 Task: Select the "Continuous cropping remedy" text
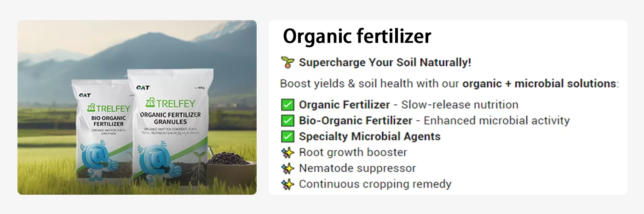click(x=375, y=185)
